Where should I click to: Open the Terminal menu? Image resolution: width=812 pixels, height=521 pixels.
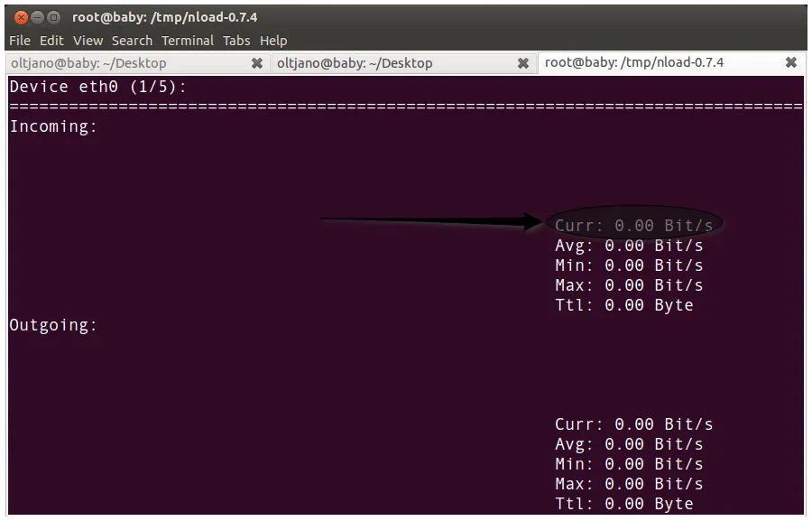(187, 40)
